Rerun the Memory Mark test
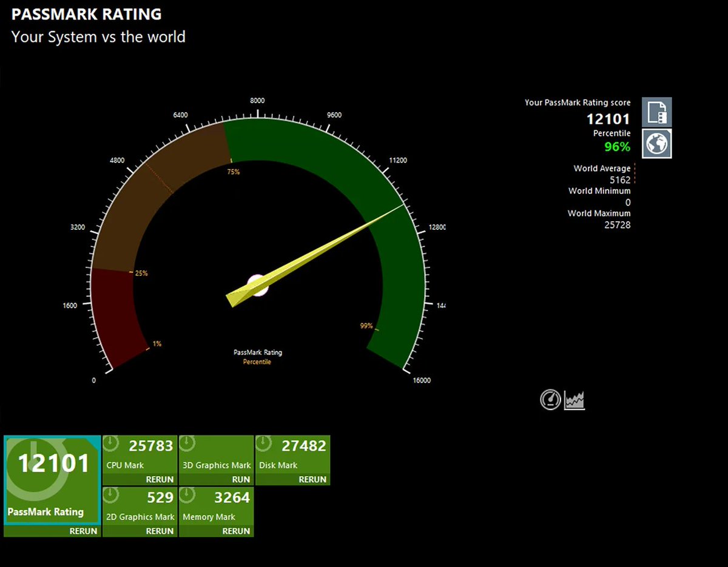Image resolution: width=728 pixels, height=567 pixels. (x=236, y=531)
